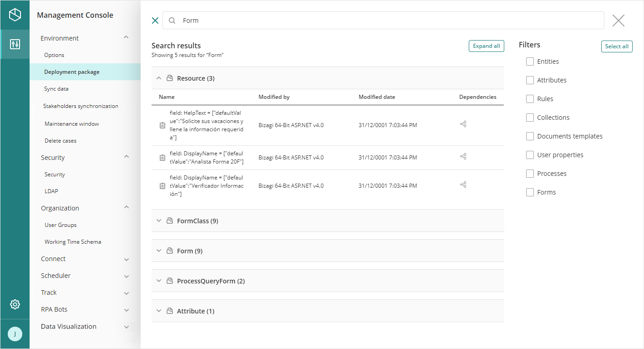Collapse the Environment menu section
This screenshot has width=644, height=349.
127,37
